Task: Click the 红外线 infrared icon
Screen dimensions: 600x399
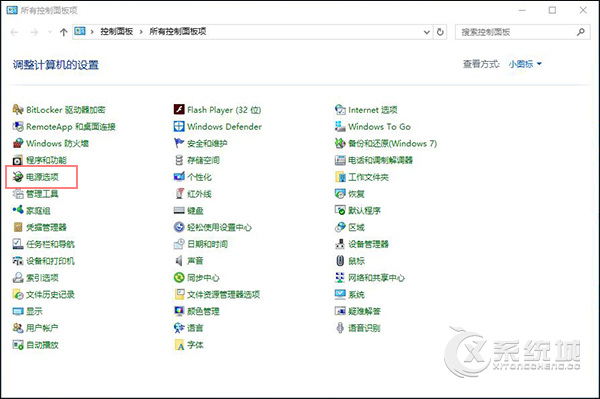Action: (x=179, y=194)
